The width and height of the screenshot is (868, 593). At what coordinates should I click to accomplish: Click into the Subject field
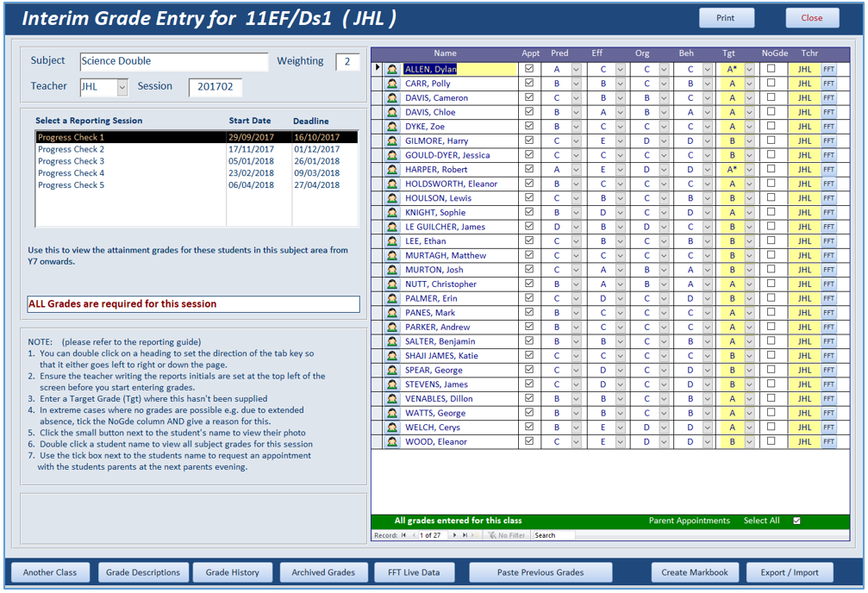[174, 61]
